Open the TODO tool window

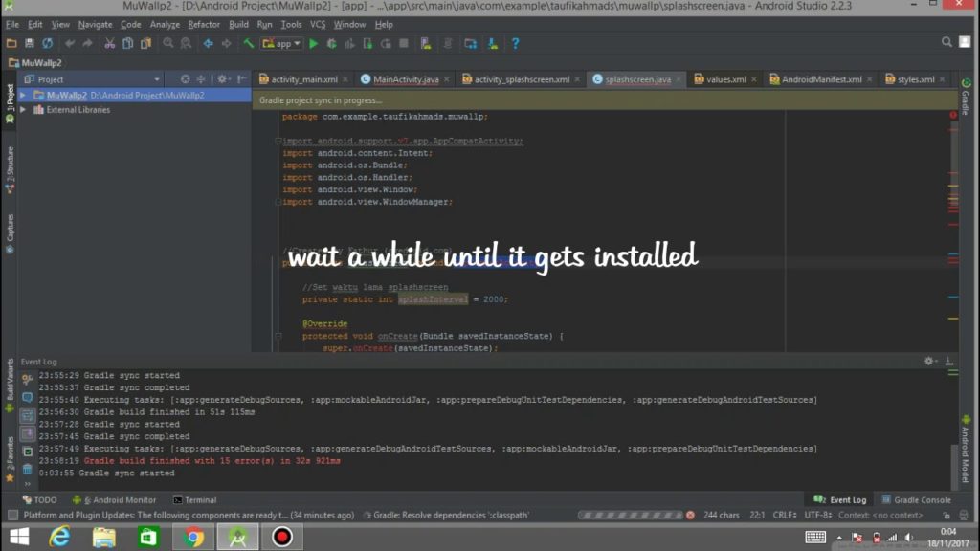[39, 499]
